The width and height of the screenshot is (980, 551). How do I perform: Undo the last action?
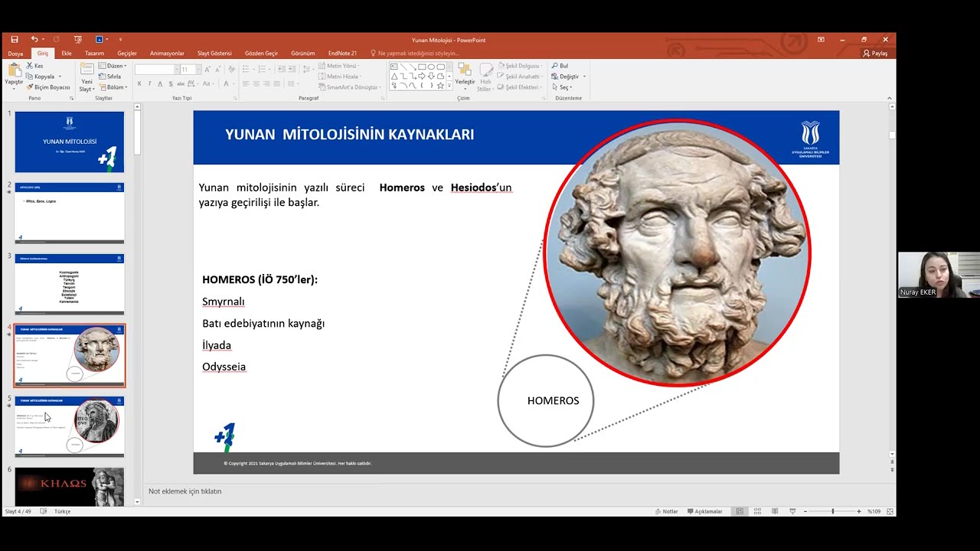(34, 40)
